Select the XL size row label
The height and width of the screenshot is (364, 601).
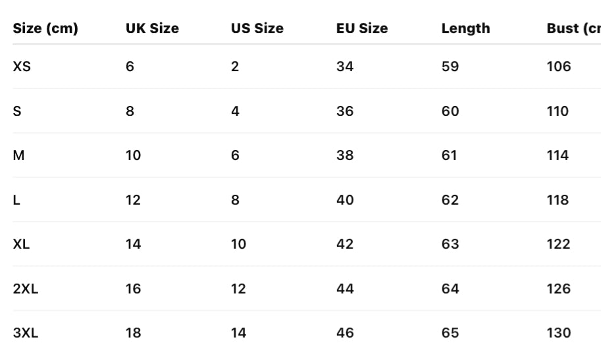click(x=21, y=244)
